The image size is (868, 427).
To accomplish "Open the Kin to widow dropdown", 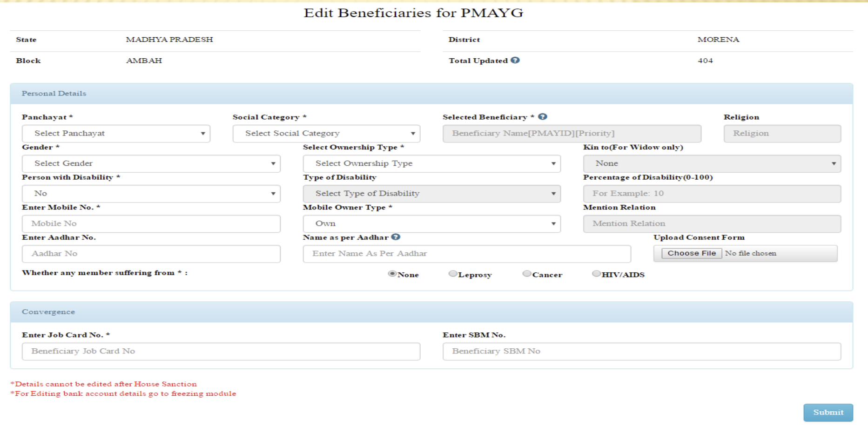I will point(712,163).
